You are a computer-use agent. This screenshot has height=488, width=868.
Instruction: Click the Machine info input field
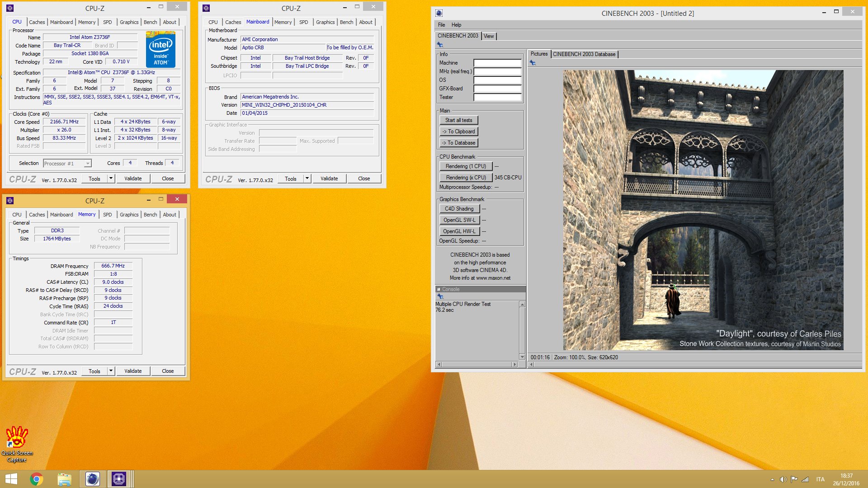click(x=497, y=63)
